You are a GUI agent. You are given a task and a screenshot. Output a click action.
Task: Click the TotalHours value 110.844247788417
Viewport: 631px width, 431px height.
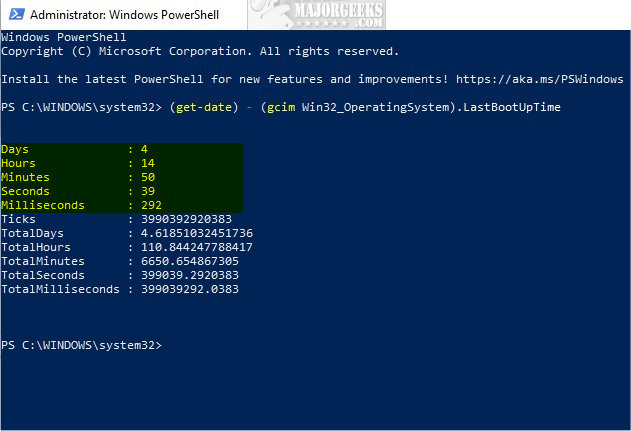pos(197,247)
